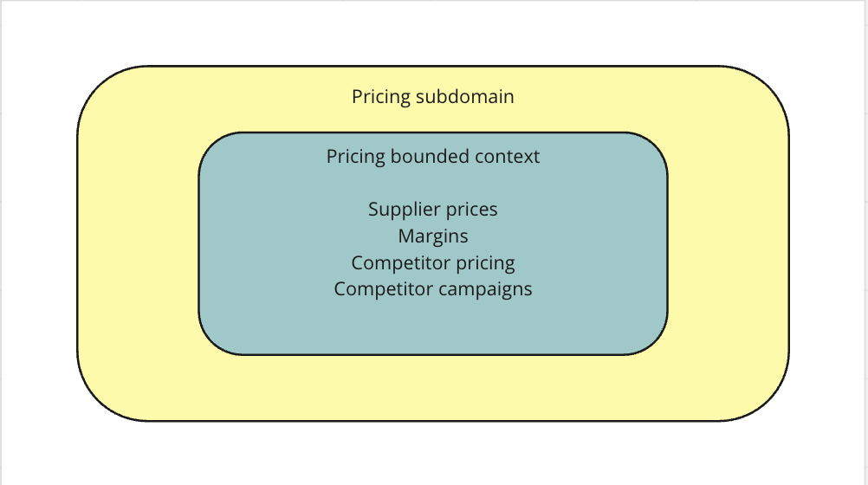Click yellow area left of teal box
868x485 pixels.
(x=139, y=243)
